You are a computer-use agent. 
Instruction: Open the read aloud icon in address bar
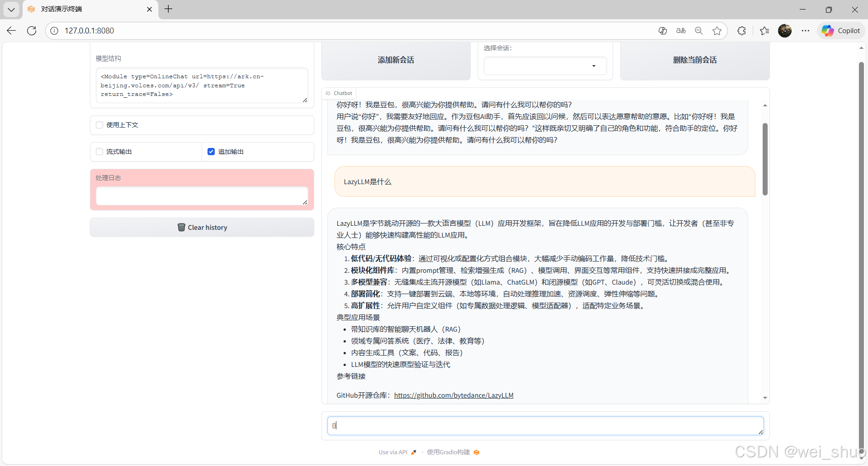click(663, 31)
